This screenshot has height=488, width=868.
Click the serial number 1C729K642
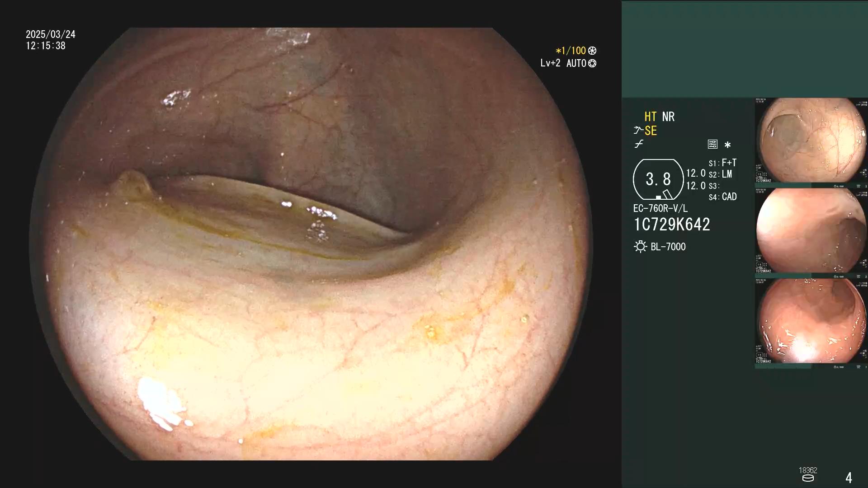[672, 225]
